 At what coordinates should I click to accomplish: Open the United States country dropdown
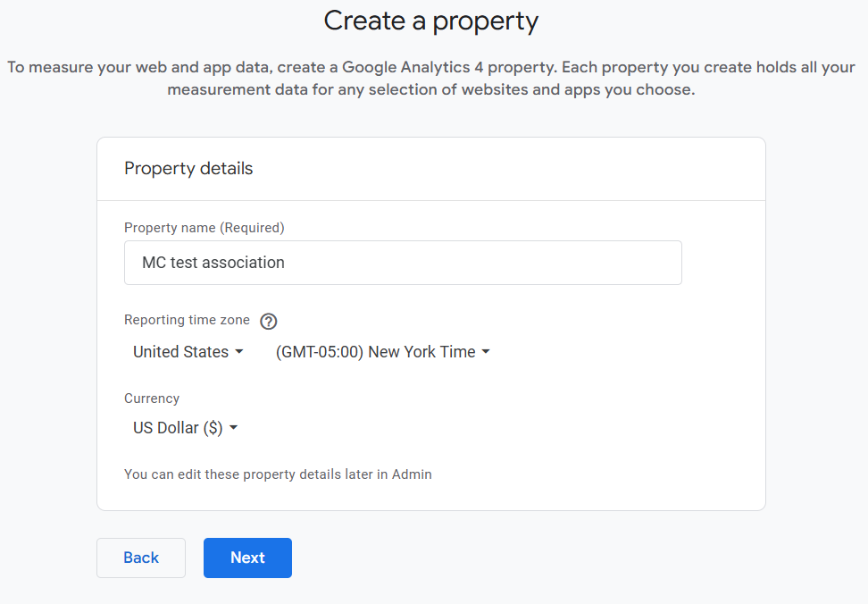pyautogui.click(x=188, y=351)
